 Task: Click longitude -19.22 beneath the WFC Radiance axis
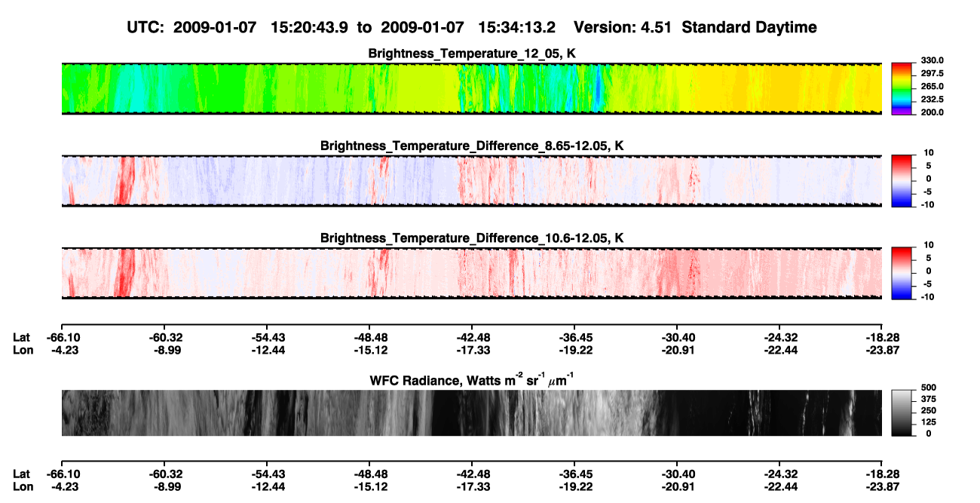click(574, 486)
